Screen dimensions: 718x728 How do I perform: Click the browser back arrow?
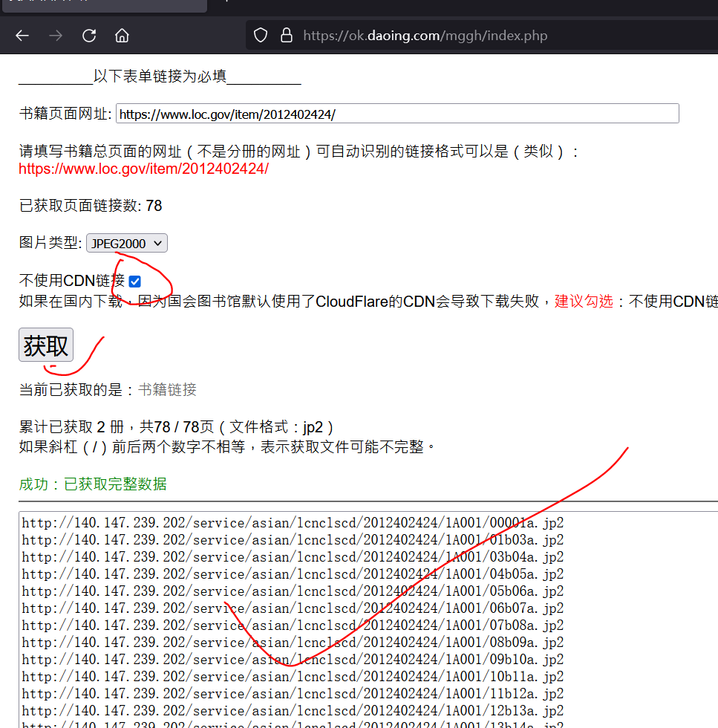22,36
